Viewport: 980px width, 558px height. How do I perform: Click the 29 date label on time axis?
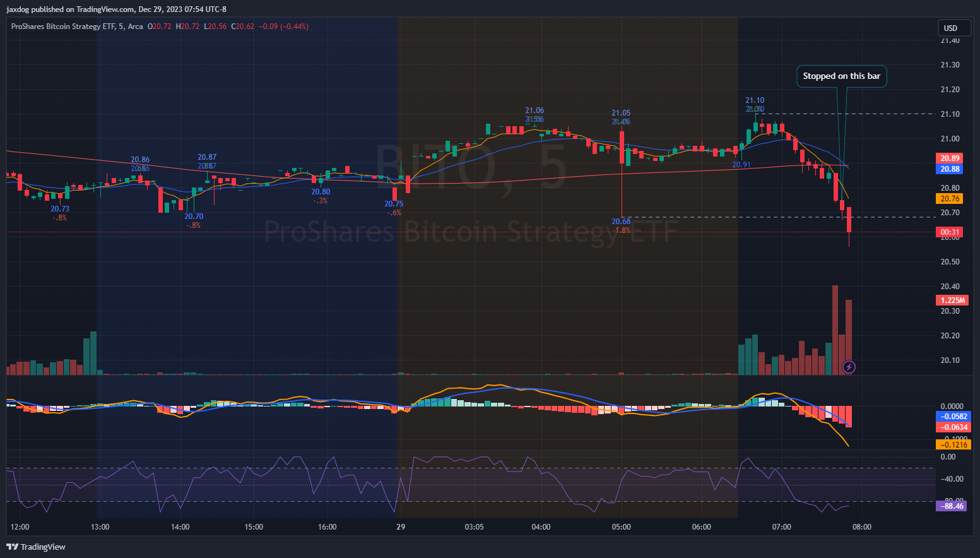pos(401,527)
